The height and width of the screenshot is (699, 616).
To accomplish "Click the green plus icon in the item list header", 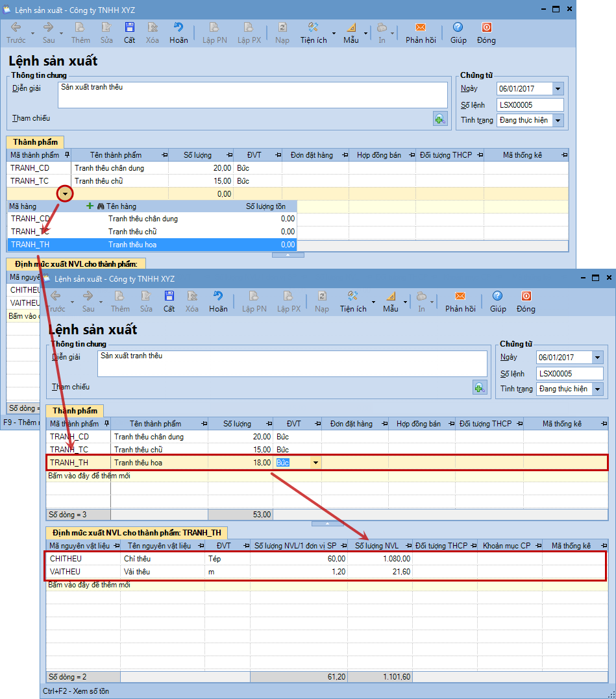I will (90, 206).
